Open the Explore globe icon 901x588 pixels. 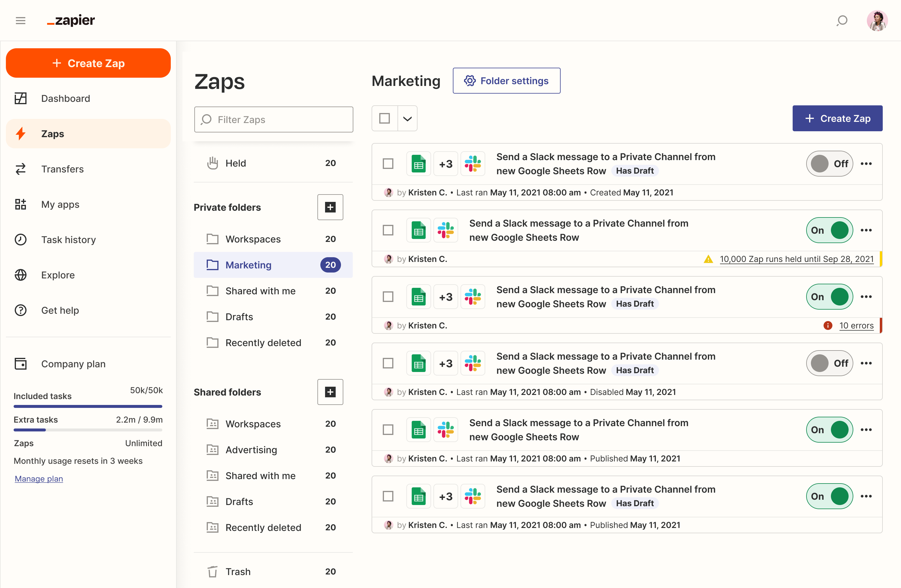(x=20, y=275)
